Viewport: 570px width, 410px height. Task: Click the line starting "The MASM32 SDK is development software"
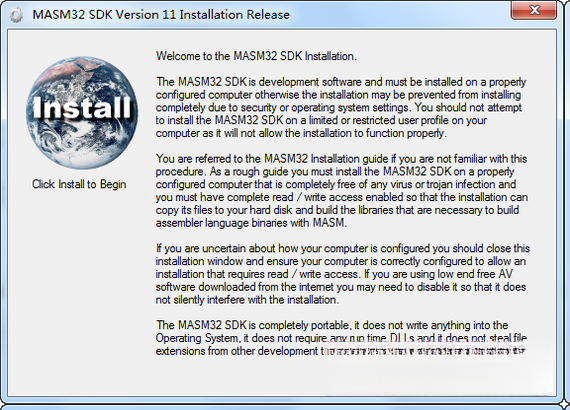341,82
